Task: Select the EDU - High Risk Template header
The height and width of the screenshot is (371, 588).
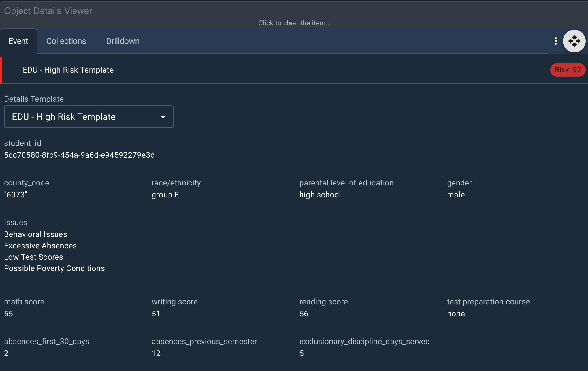Action: tap(68, 70)
